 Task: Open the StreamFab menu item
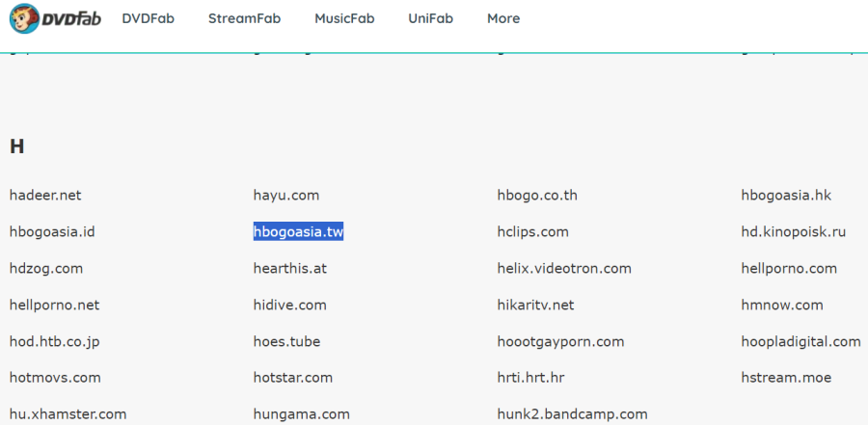245,19
